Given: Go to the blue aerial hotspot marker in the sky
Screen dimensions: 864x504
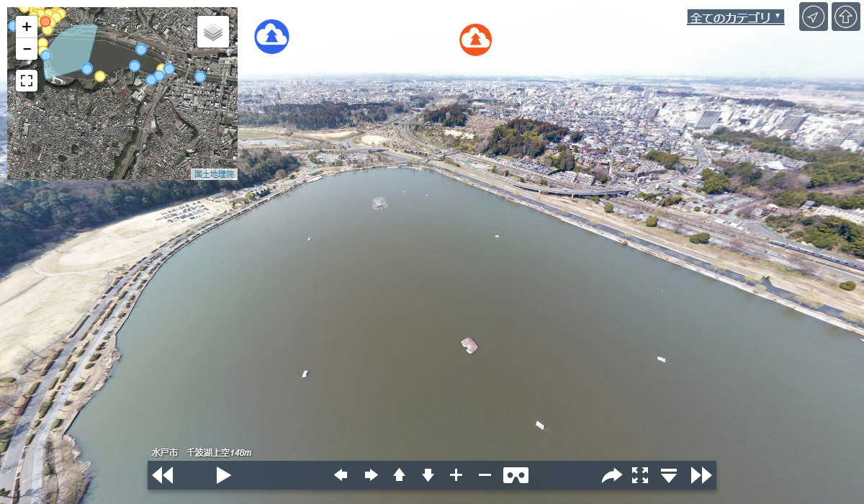Looking at the screenshot, I should [x=271, y=37].
